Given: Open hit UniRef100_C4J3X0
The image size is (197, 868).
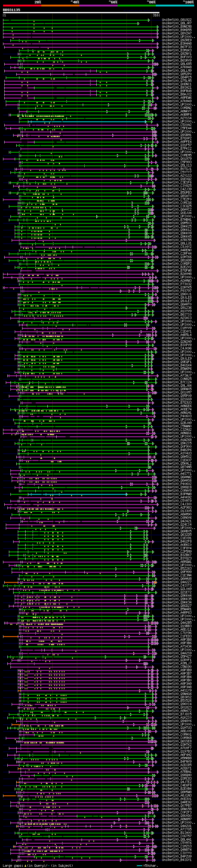Looking at the screenshot, I should pos(177,504).
